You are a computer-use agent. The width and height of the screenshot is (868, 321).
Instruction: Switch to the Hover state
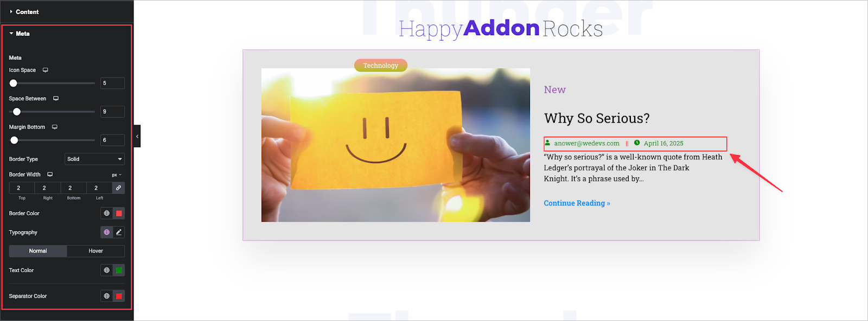click(96, 251)
